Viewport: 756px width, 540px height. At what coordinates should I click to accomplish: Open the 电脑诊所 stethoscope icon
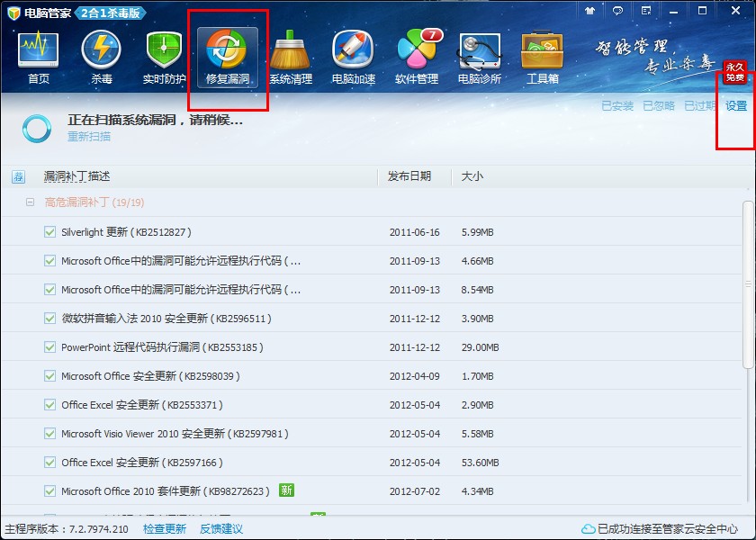point(479,57)
